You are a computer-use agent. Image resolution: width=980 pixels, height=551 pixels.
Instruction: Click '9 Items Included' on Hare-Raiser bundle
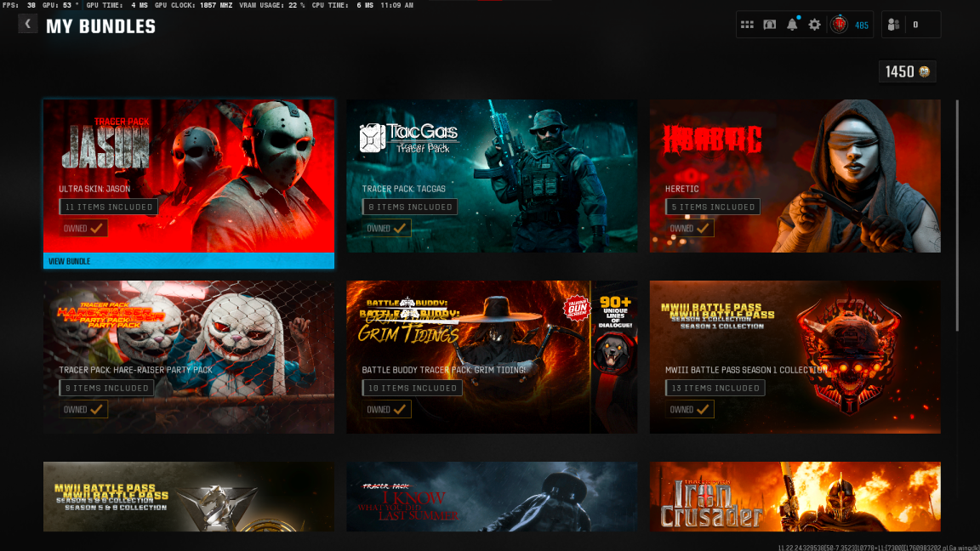coord(107,388)
